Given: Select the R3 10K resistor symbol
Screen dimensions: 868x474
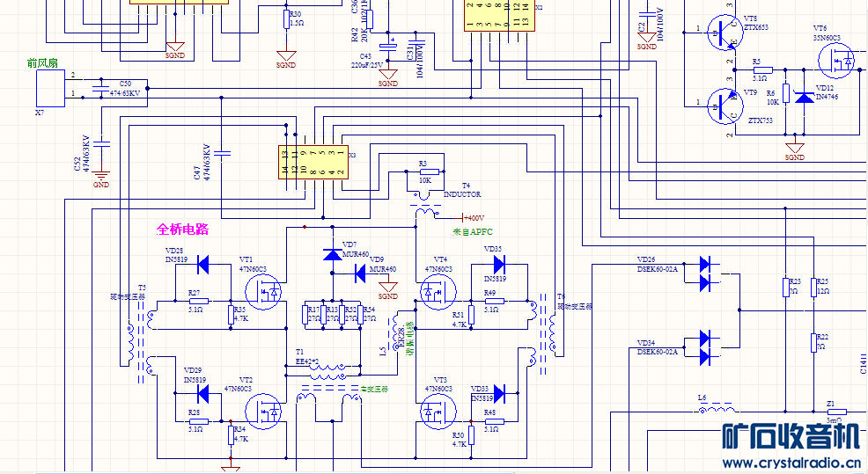Looking at the screenshot, I should click(429, 172).
